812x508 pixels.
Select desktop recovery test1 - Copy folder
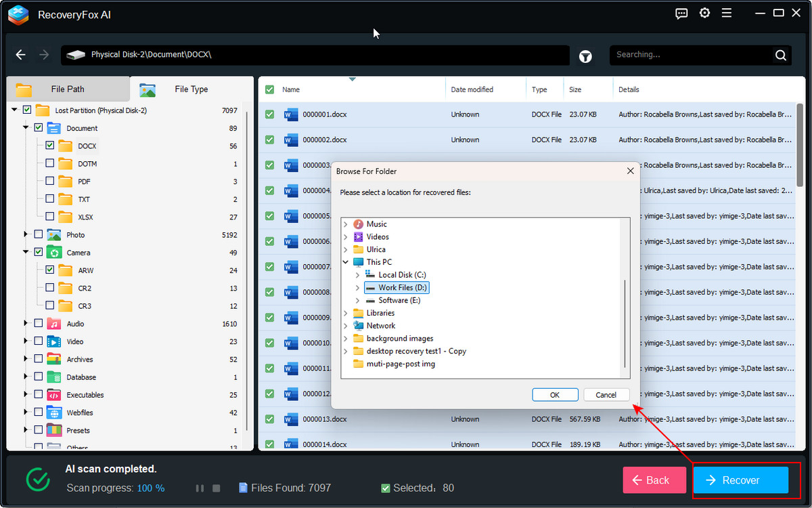(x=416, y=352)
